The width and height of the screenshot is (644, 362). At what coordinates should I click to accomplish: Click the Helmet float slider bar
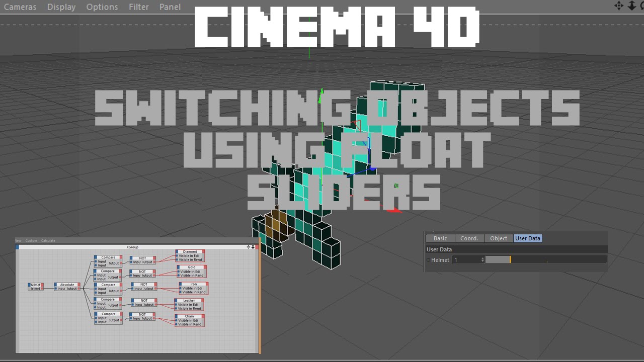(546, 260)
